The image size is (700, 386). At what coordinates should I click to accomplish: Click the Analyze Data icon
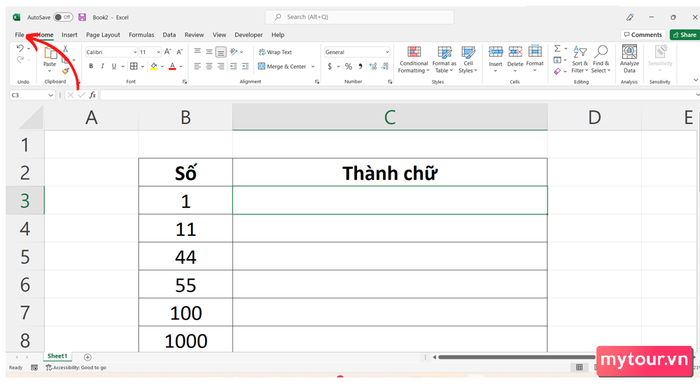pos(629,52)
